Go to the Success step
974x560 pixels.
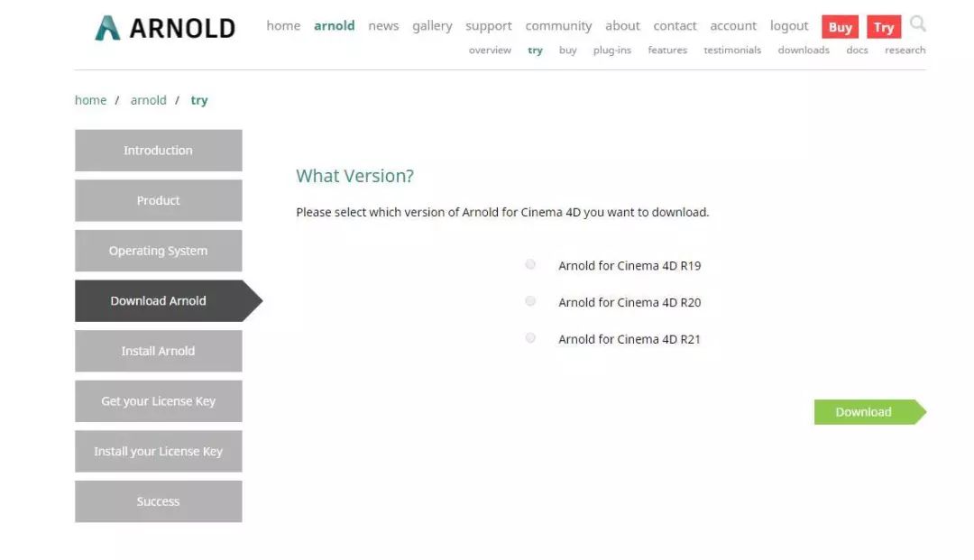point(159,501)
